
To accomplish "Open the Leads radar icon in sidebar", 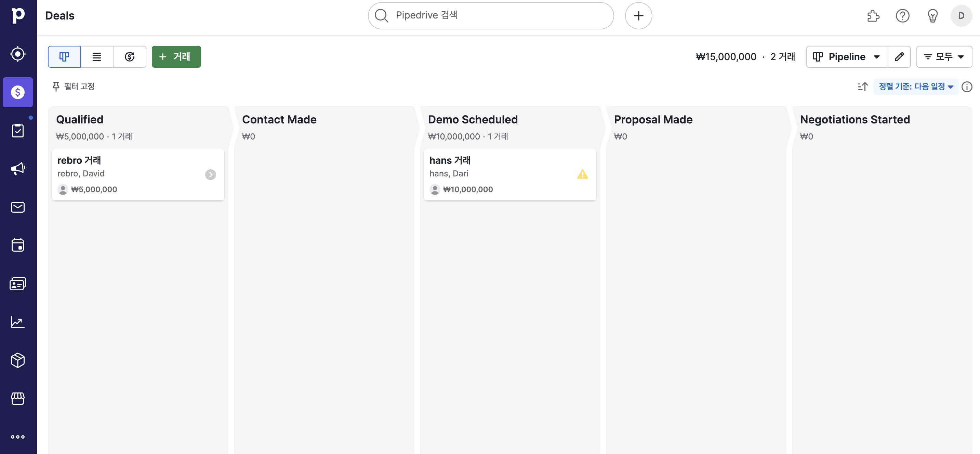I will (x=17, y=54).
